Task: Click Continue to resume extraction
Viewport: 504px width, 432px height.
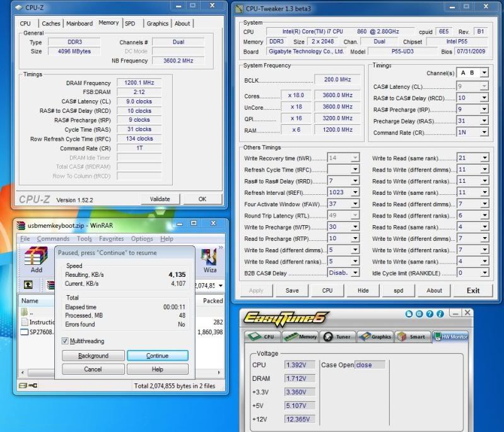Action: [158, 356]
